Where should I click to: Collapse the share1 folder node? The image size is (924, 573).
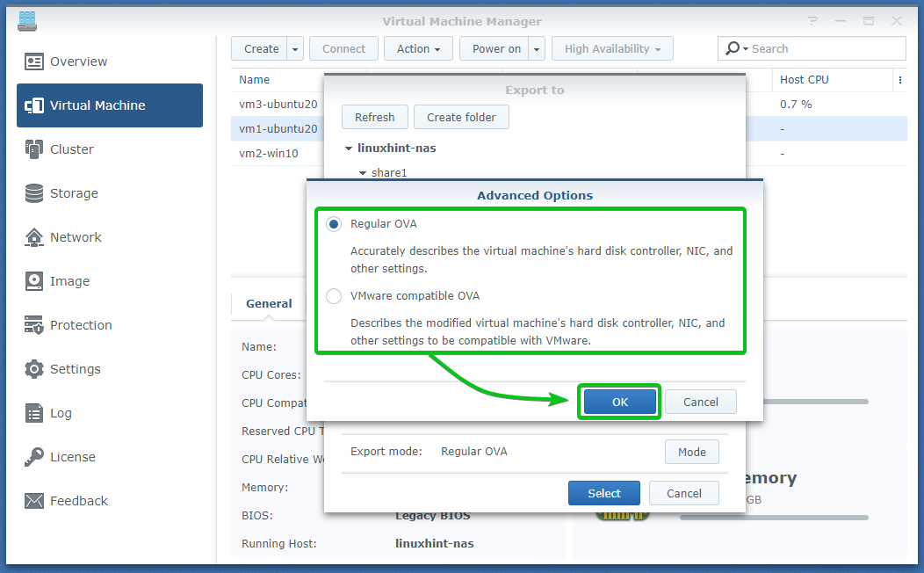tap(363, 173)
